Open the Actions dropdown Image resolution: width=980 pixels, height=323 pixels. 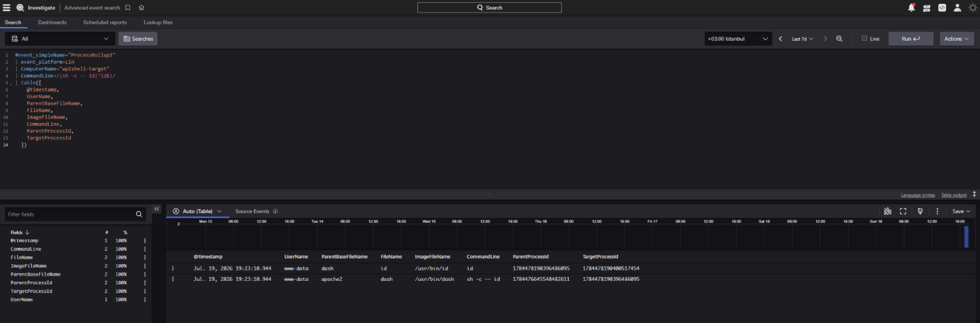click(957, 39)
